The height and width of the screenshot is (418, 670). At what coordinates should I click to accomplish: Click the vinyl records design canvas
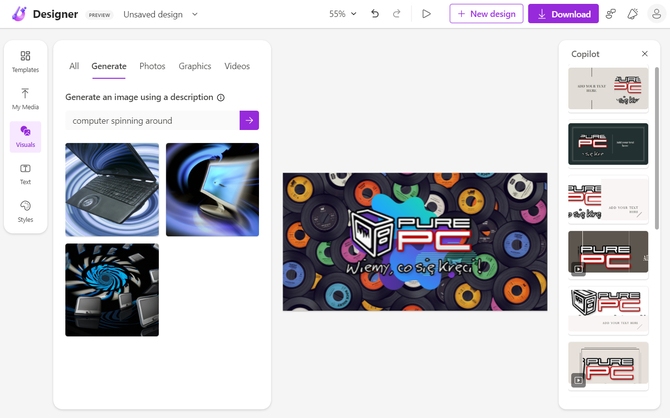tap(415, 241)
